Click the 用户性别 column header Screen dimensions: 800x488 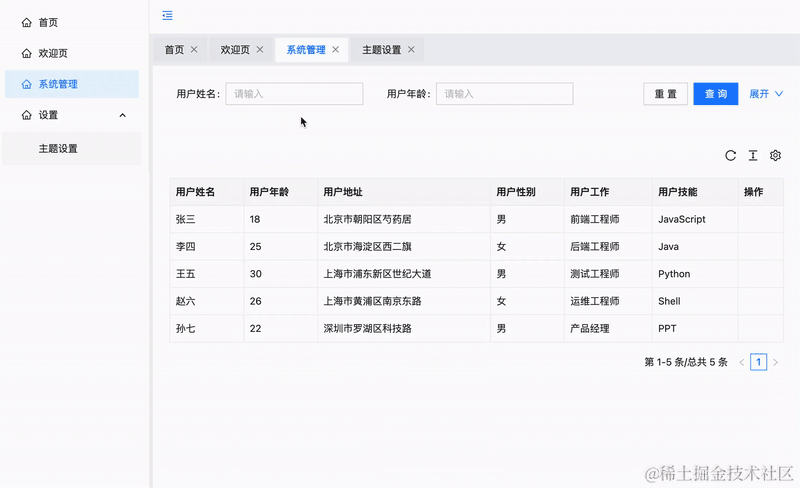528,192
